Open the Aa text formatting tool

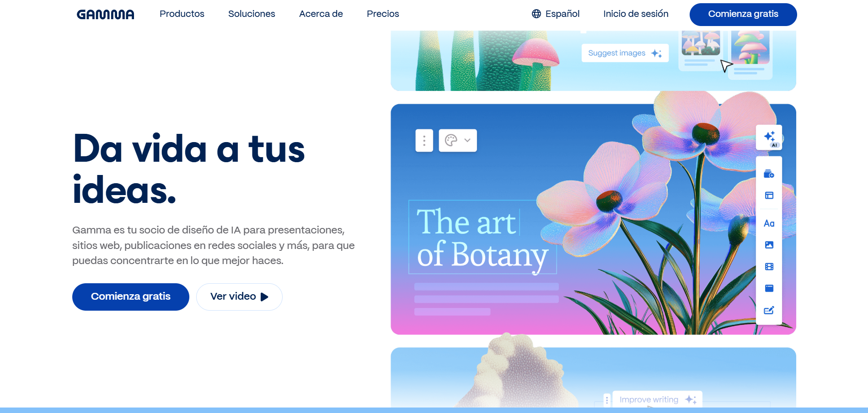tap(769, 223)
